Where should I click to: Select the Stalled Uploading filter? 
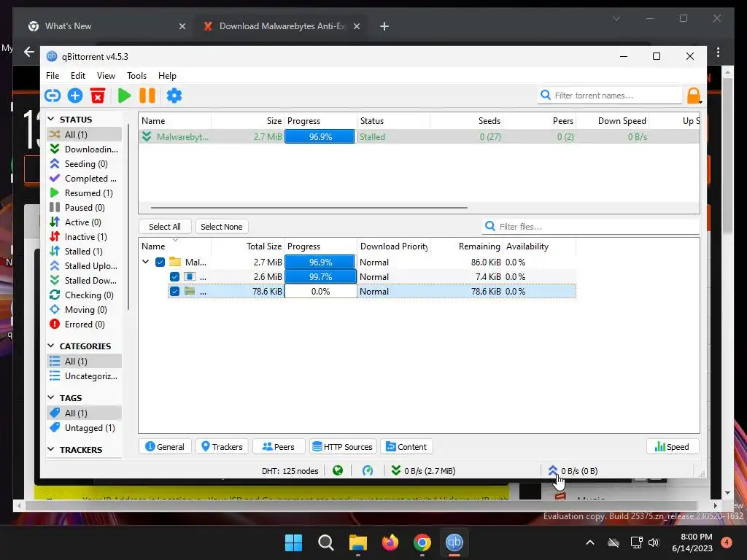pos(85,265)
